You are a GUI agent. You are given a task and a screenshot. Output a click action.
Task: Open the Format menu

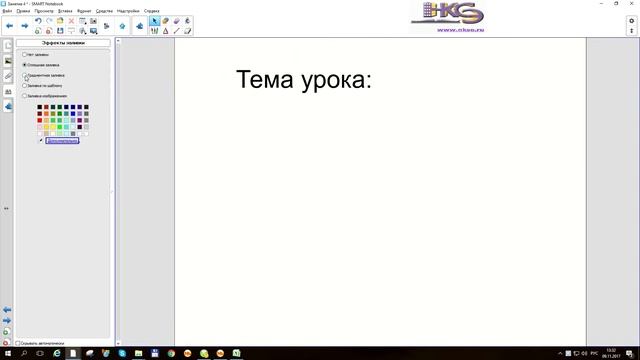click(x=84, y=11)
